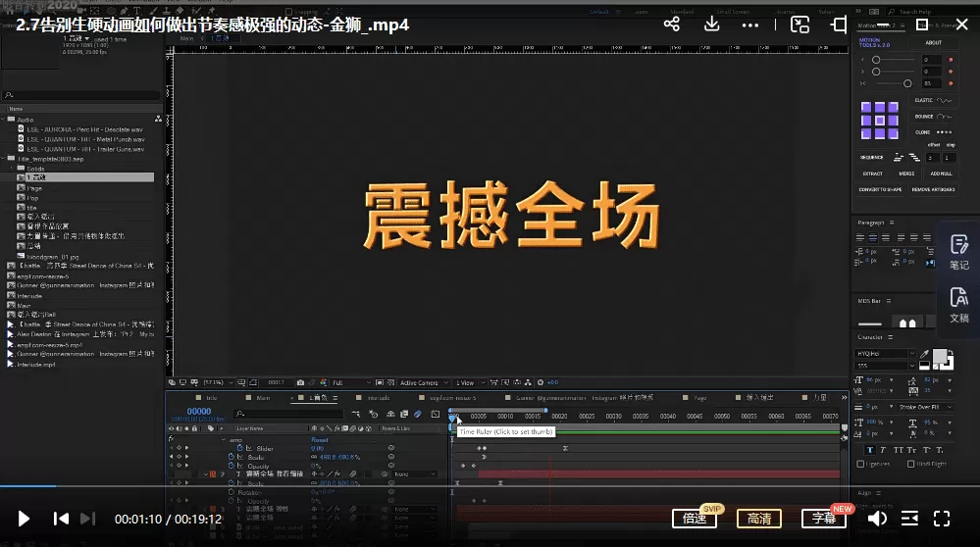
Task: Open the 笔记 notes panel
Action: pyautogui.click(x=958, y=253)
